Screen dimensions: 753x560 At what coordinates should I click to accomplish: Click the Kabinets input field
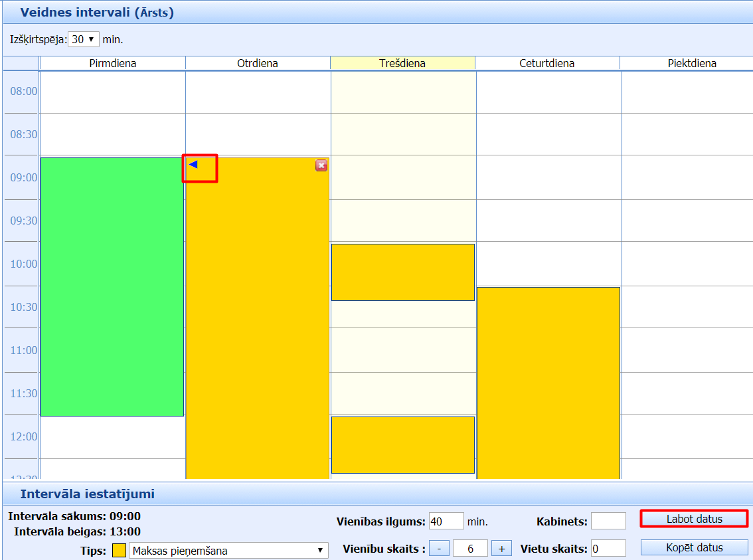[608, 521]
